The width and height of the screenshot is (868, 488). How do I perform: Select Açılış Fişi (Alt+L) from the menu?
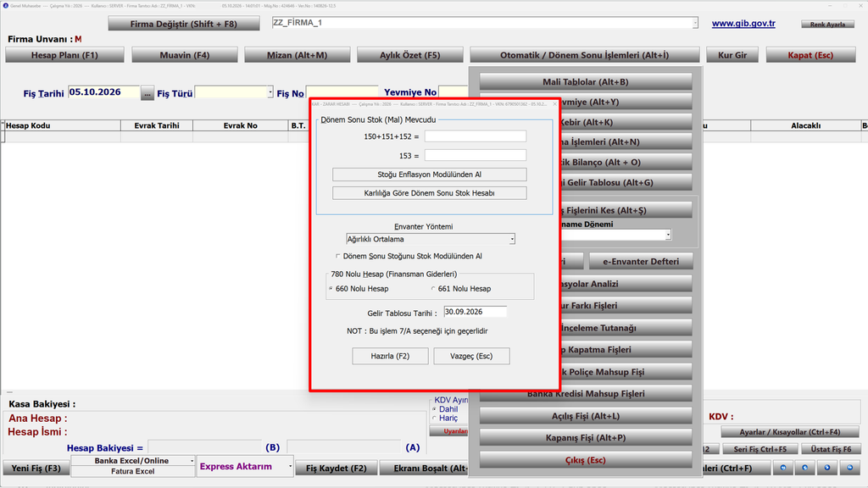coord(586,416)
